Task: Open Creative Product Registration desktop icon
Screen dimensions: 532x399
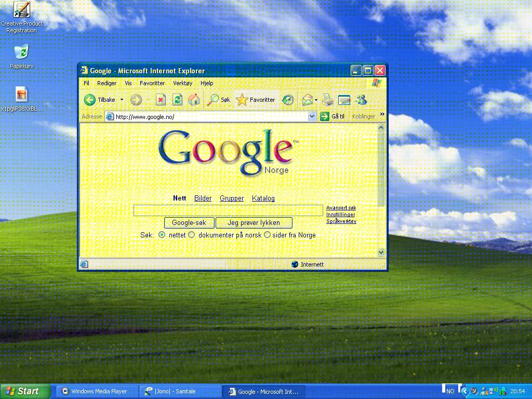Action: [21, 17]
